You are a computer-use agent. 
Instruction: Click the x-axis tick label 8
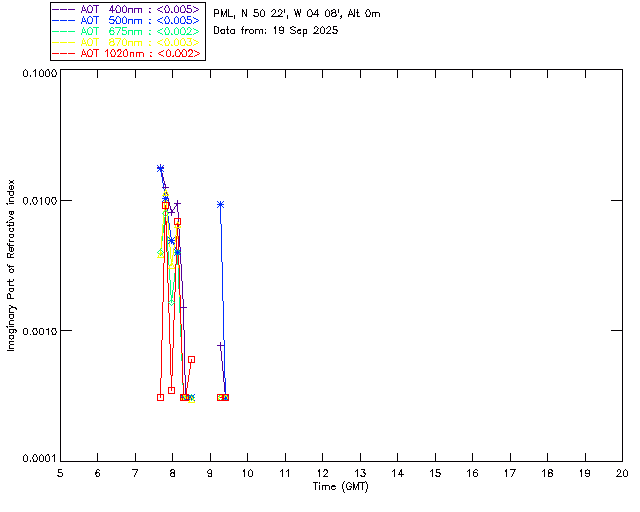pyautogui.click(x=173, y=473)
